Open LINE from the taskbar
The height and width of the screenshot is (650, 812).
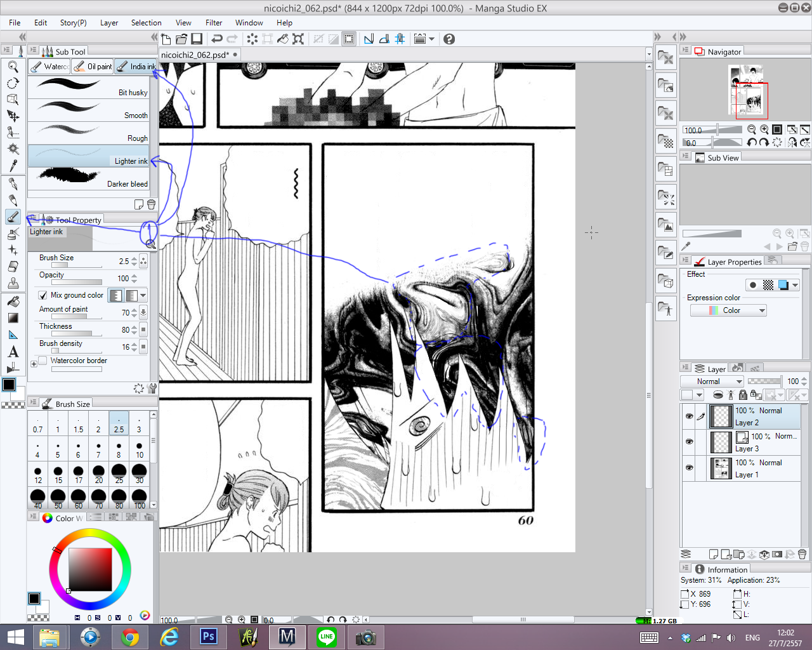pos(327,637)
